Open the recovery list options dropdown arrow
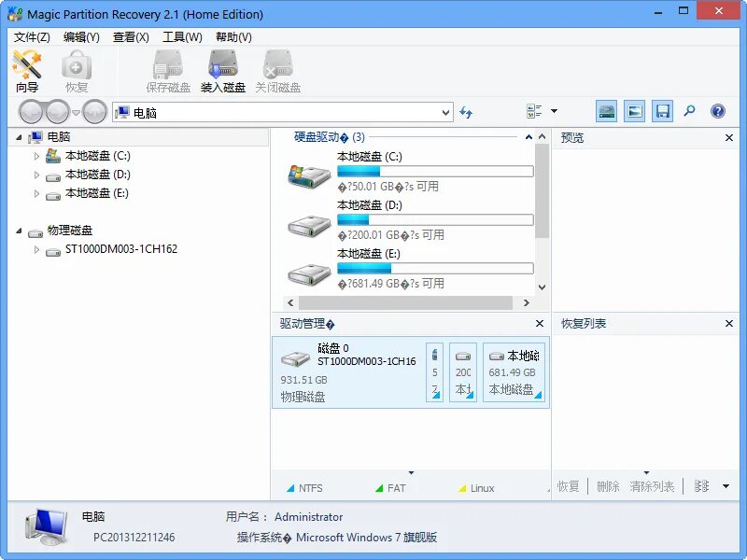Image resolution: width=747 pixels, height=560 pixels. point(726,486)
